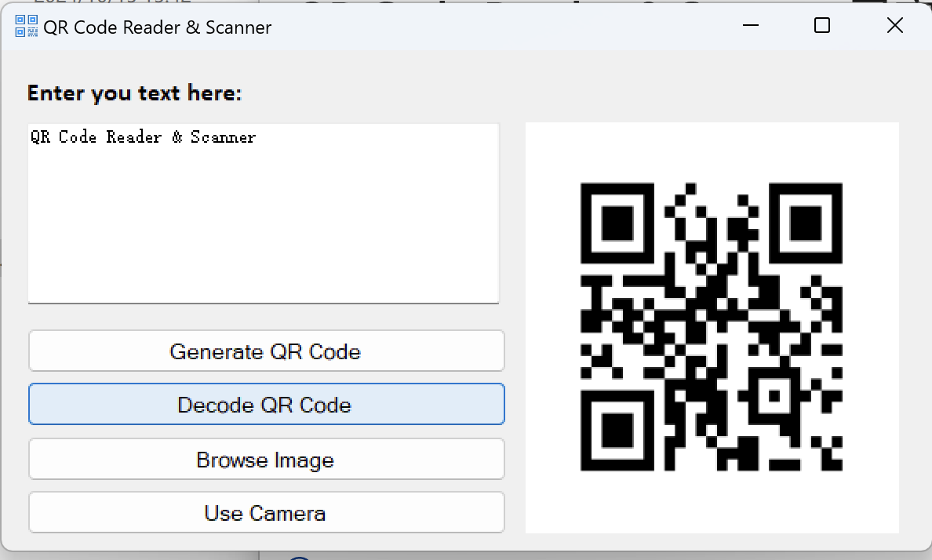Click the QR code's bottom-left finder square
The height and width of the screenshot is (560, 932).
coord(617,431)
